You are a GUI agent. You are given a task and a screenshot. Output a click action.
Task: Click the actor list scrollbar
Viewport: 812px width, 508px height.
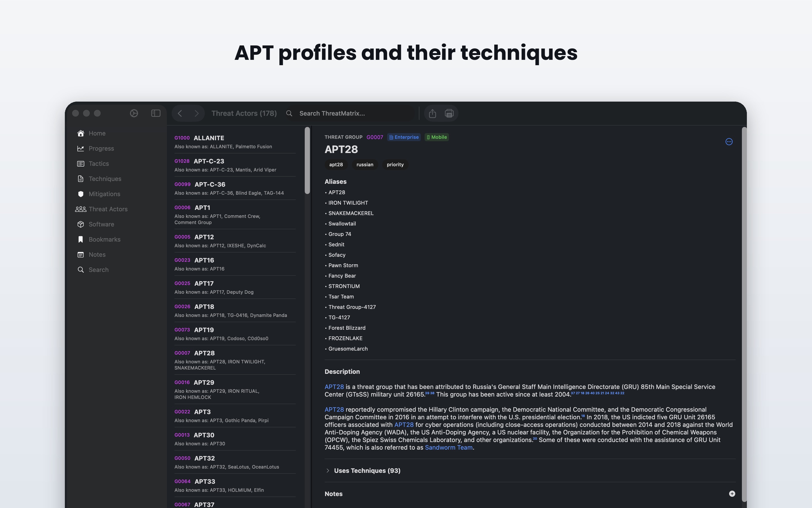tap(307, 161)
